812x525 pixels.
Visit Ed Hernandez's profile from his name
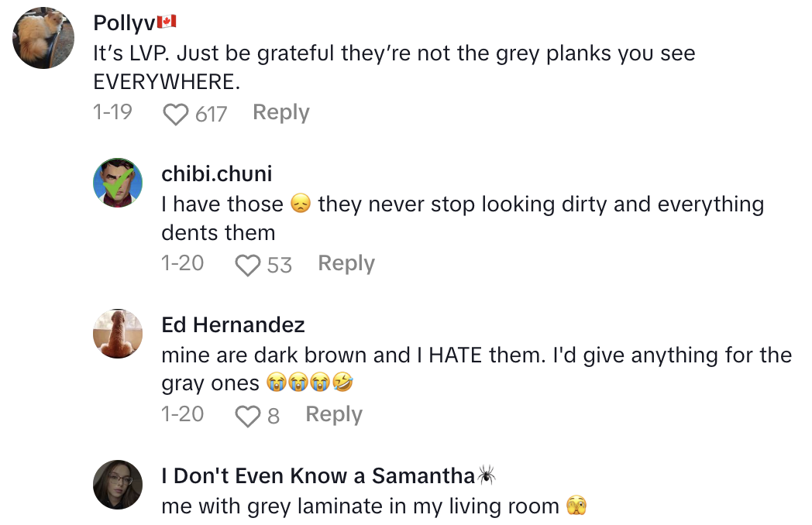click(x=232, y=324)
